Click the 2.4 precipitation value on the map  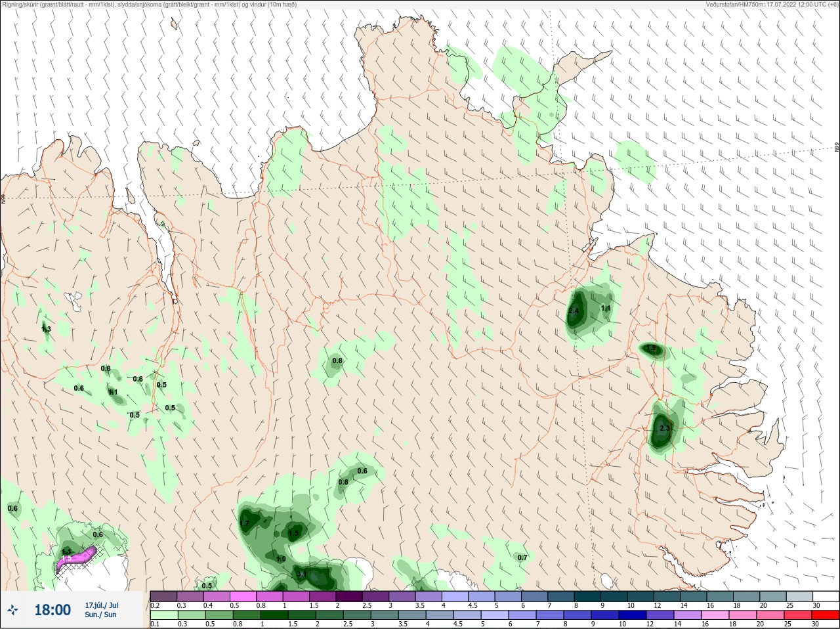pos(574,311)
